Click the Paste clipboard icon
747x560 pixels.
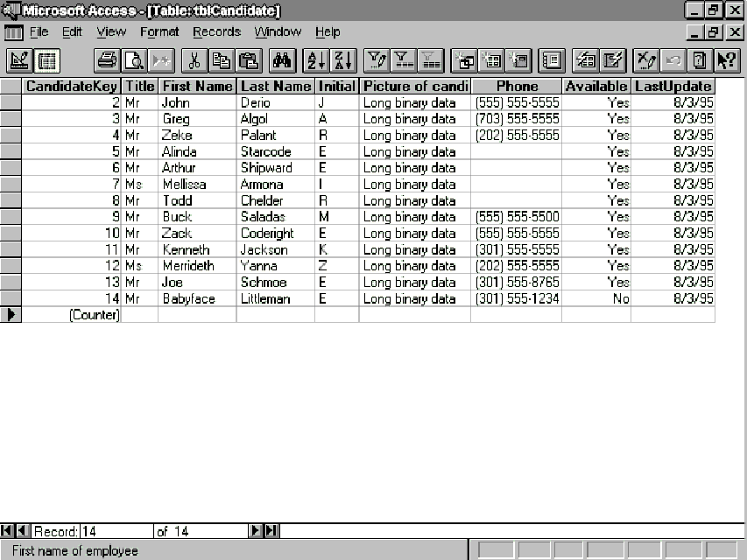pyautogui.click(x=250, y=60)
